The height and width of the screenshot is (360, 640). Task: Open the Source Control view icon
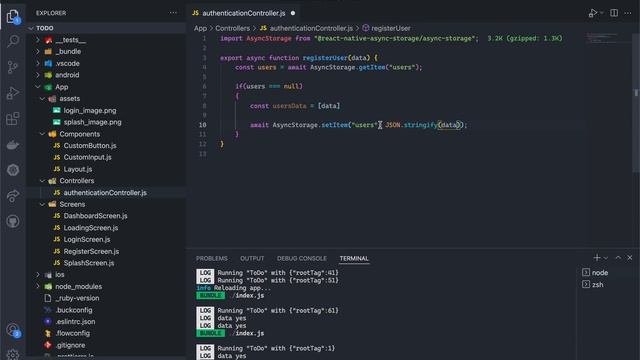click(13, 67)
